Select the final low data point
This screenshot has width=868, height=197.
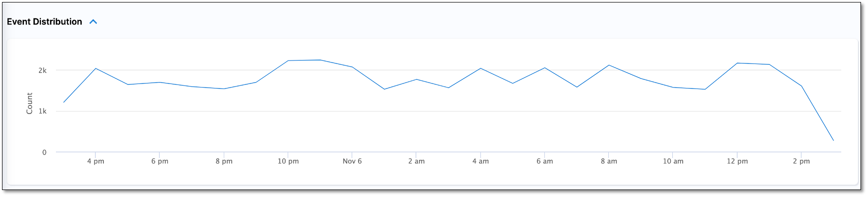tap(833, 140)
